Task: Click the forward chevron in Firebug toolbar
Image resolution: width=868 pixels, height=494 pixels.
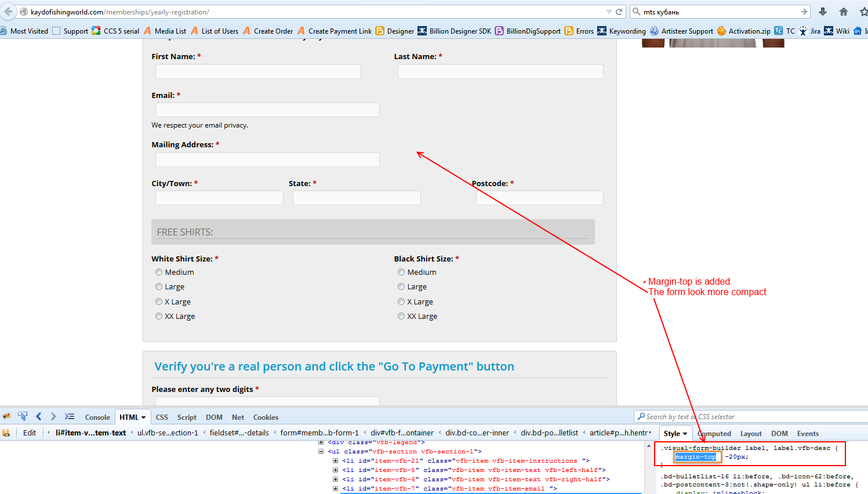Action: [x=53, y=416]
